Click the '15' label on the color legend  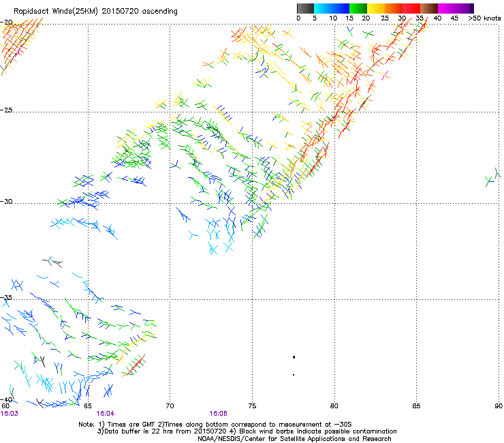(349, 18)
